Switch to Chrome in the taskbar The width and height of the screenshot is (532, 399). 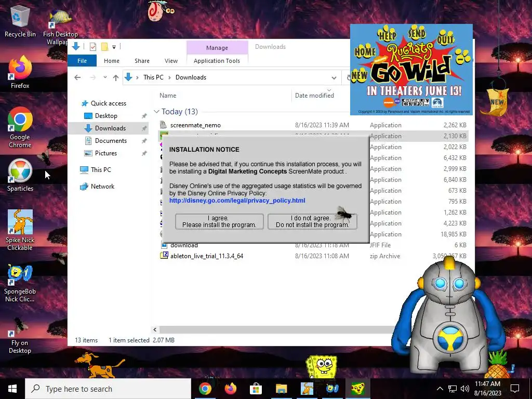coord(205,389)
